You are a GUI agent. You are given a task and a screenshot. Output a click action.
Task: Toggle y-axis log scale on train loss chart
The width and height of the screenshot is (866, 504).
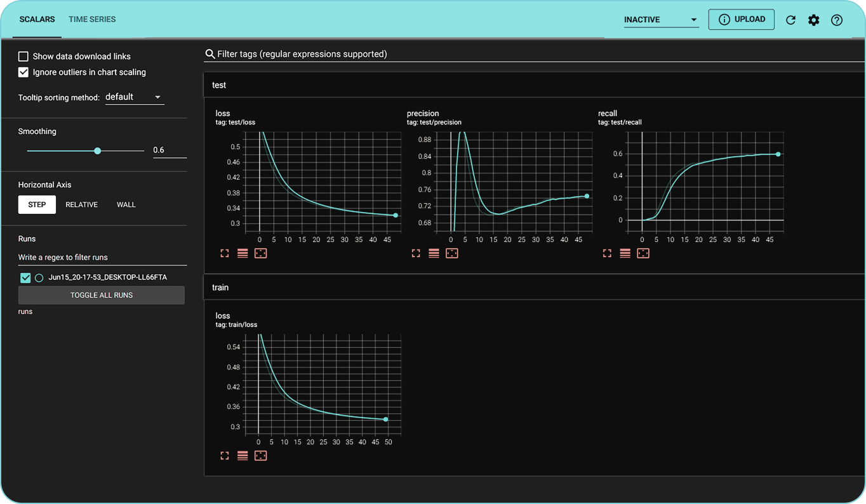tap(243, 456)
